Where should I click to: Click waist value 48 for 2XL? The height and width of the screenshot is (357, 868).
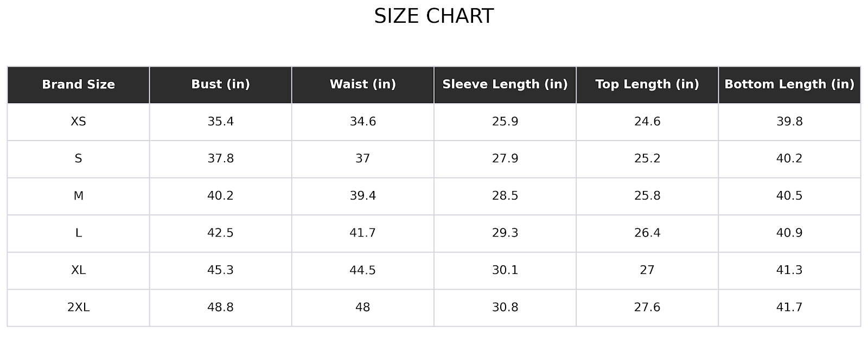(362, 308)
